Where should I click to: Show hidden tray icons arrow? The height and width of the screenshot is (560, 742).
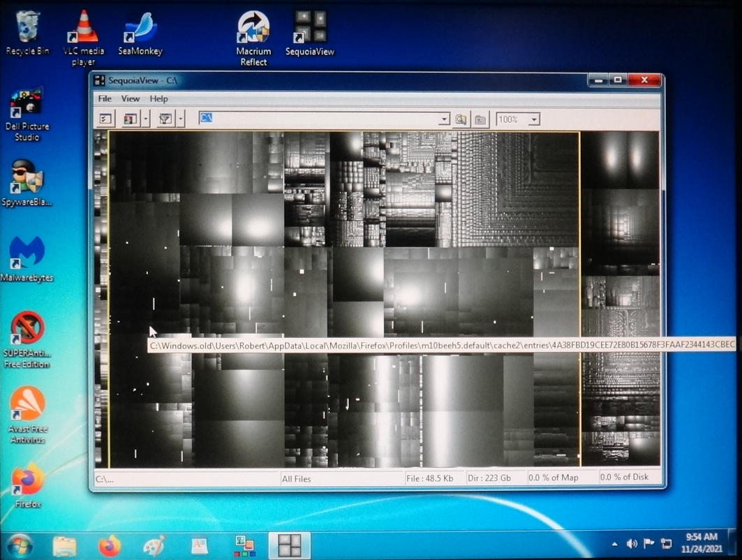(614, 545)
